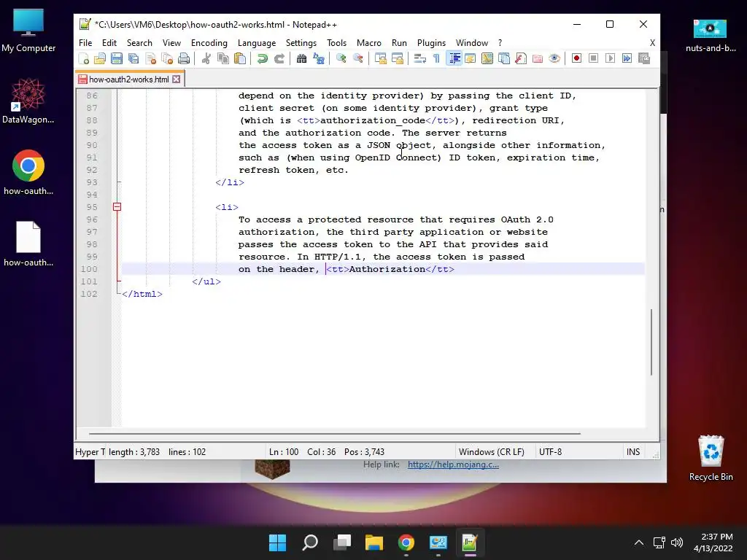Click the Save All toolbar icon
Viewport: 747px width, 560px height.
pos(134,58)
